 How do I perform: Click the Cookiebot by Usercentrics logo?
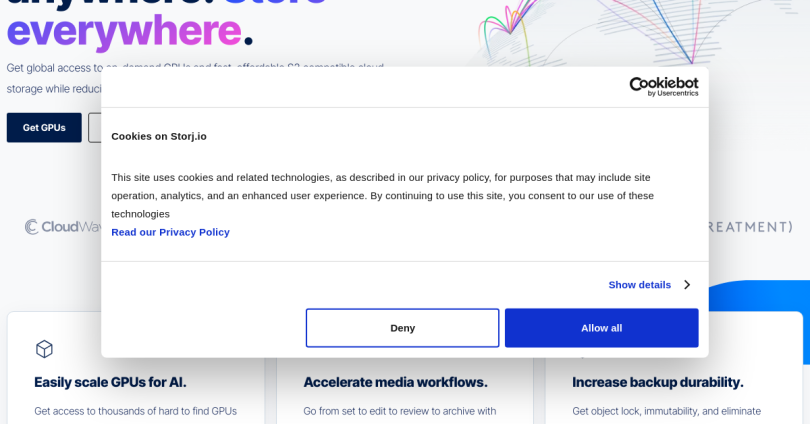point(664,87)
